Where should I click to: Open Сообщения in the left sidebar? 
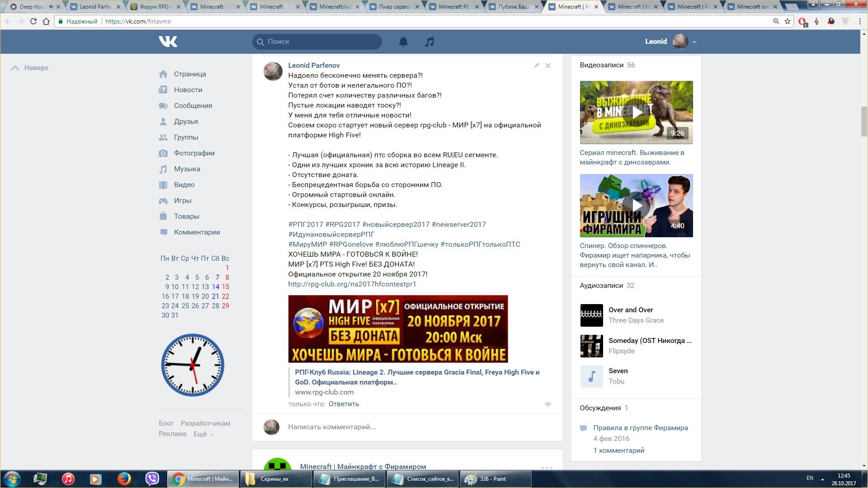[x=193, y=106]
